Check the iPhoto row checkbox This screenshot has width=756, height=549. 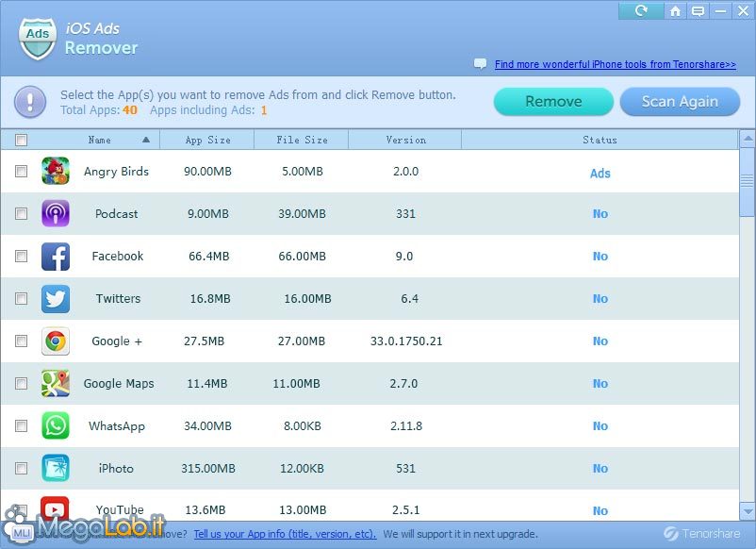(x=22, y=468)
